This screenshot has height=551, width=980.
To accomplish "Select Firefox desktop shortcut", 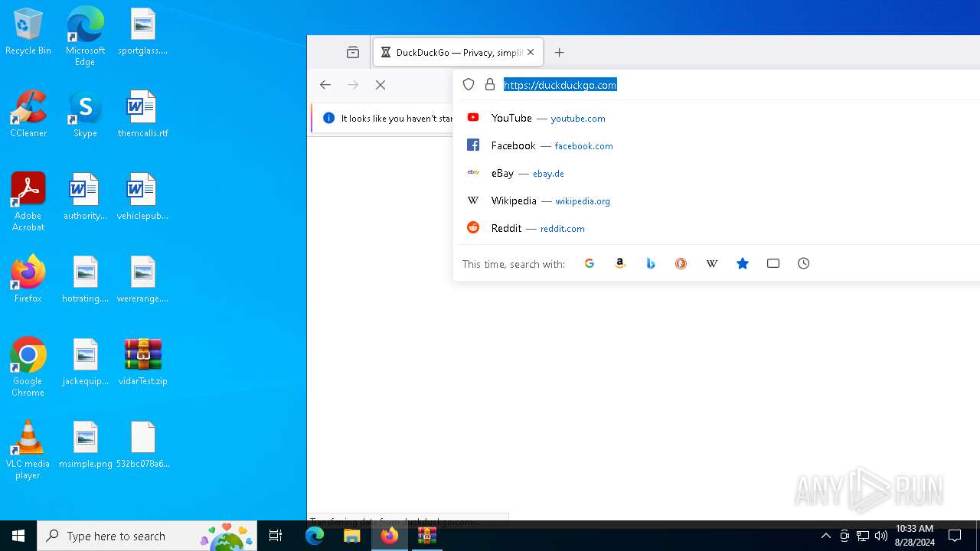I will tap(28, 280).
